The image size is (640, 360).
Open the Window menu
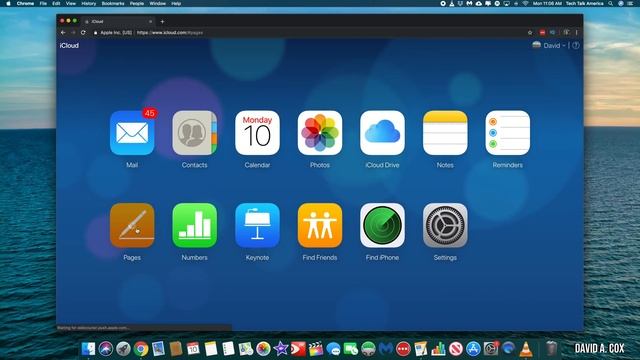coord(158,3)
